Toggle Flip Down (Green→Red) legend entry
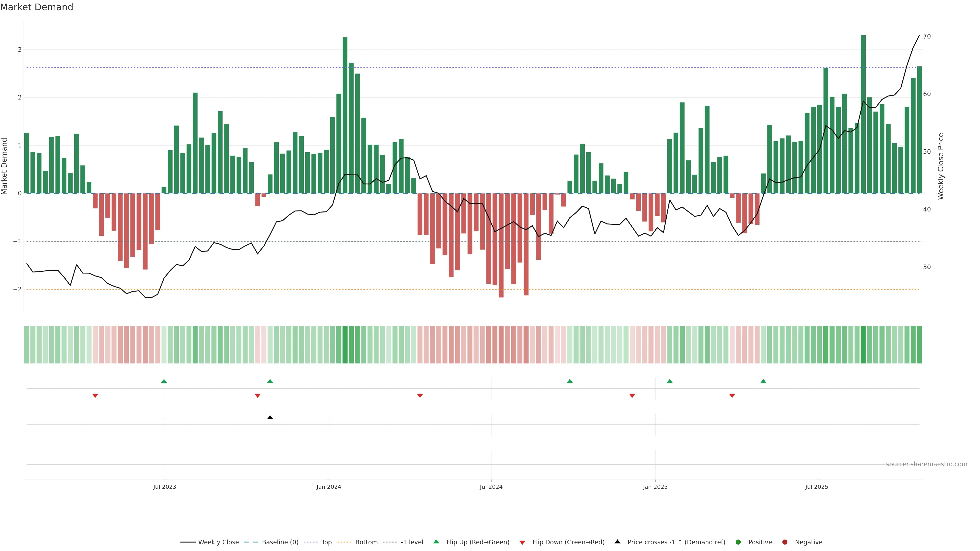 (x=568, y=542)
